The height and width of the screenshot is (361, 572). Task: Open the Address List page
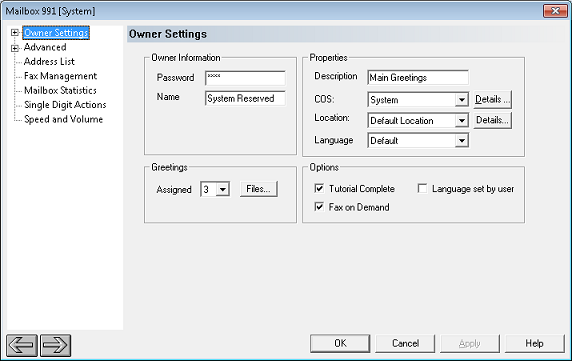[x=49, y=62]
